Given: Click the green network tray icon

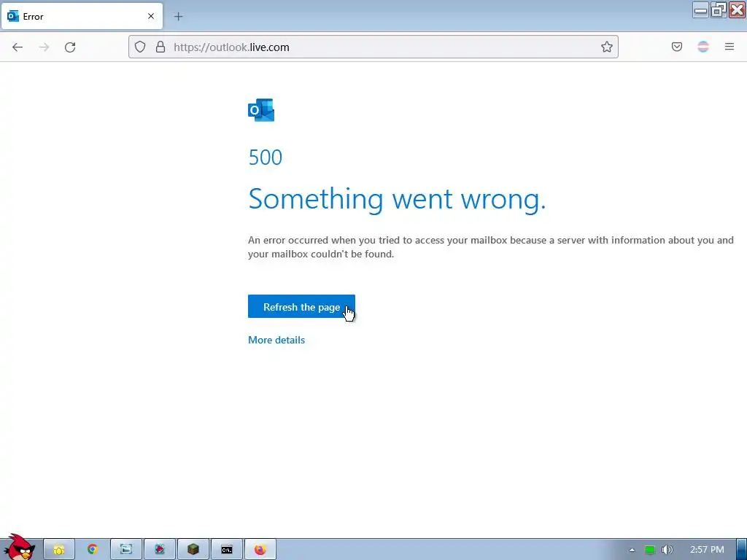Looking at the screenshot, I should tap(650, 550).
